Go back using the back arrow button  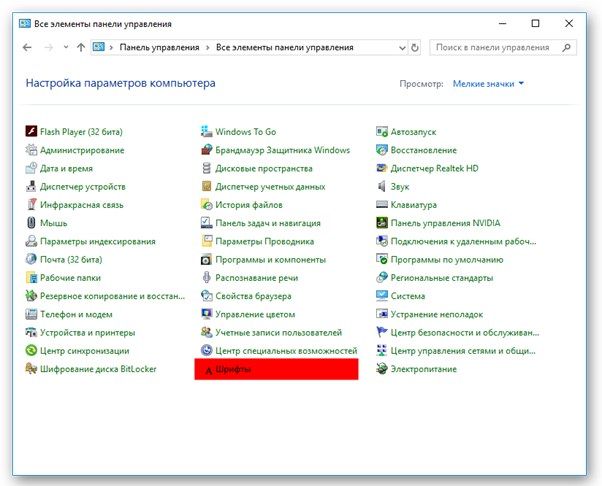pos(27,47)
